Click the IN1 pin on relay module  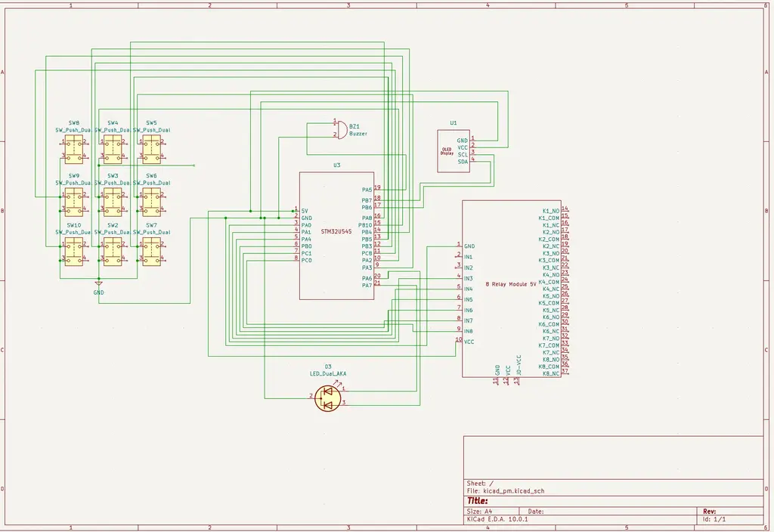[468, 257]
